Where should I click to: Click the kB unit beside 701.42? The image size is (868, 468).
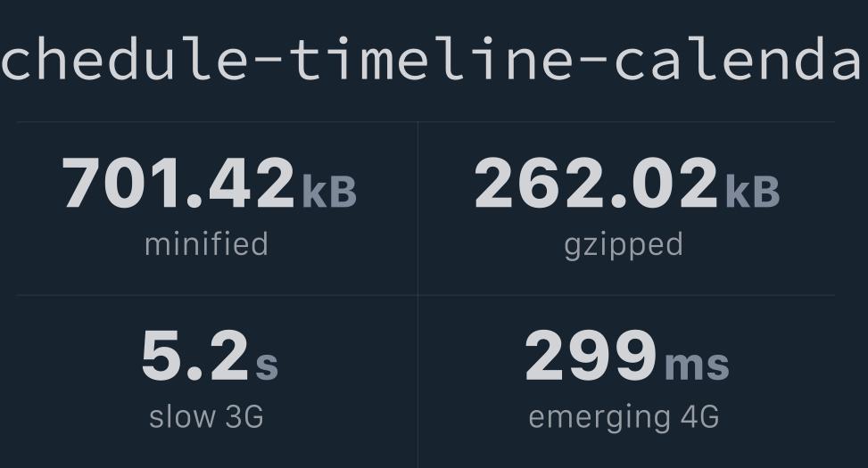pos(329,192)
